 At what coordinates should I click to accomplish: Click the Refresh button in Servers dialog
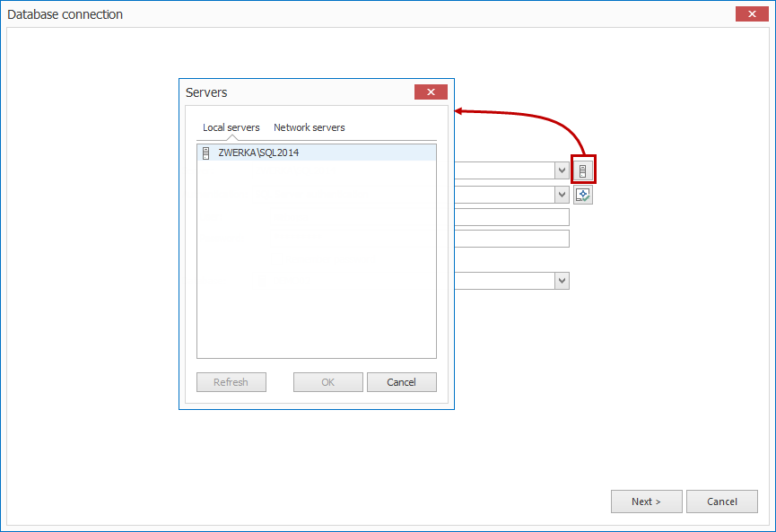[x=231, y=381]
